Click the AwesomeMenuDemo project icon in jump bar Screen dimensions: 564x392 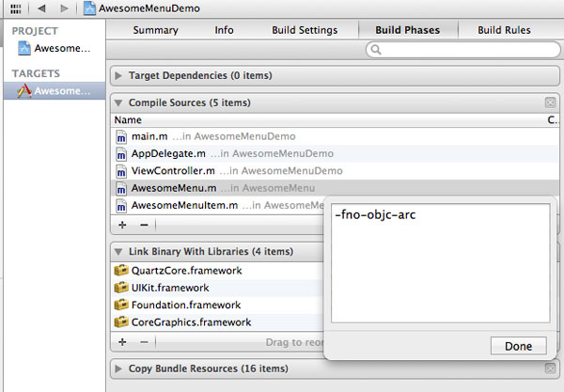[x=89, y=8]
